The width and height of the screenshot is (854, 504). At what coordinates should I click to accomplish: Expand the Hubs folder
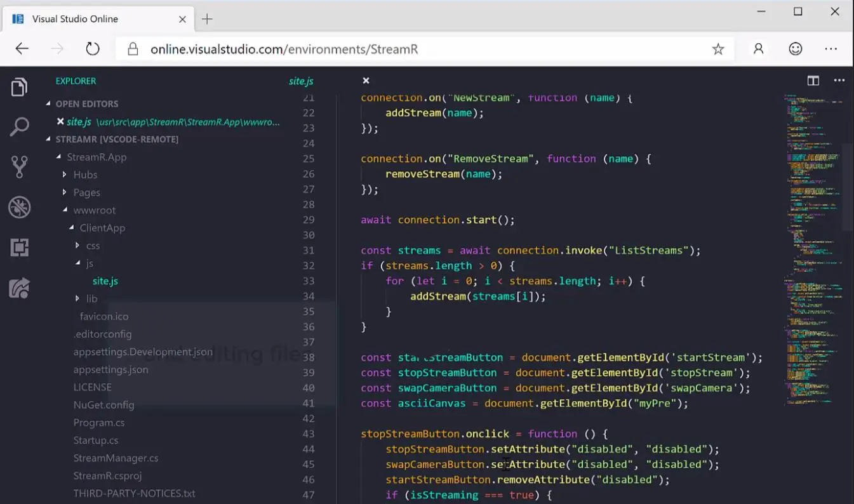86,174
